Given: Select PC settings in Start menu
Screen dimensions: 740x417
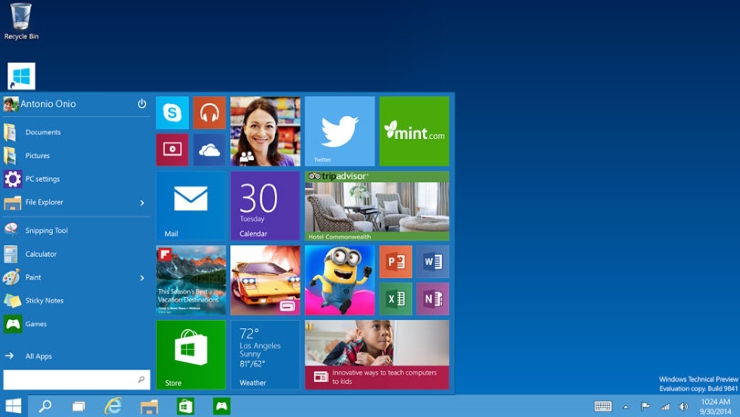Looking at the screenshot, I should [42, 179].
